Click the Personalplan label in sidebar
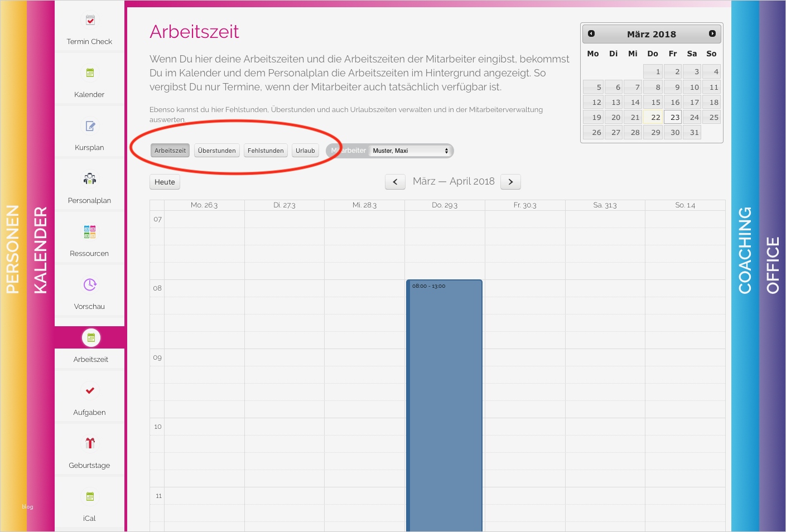Screen dimensions: 786x532 click(x=89, y=201)
